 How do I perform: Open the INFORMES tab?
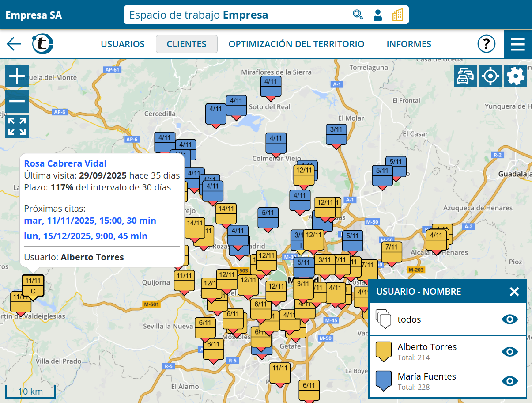[409, 44]
